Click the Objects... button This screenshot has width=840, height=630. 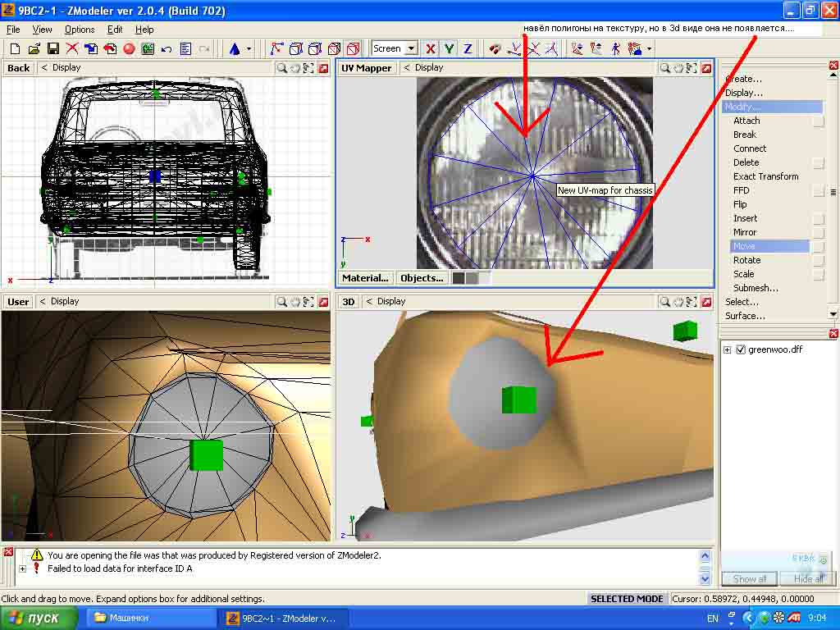pos(422,278)
